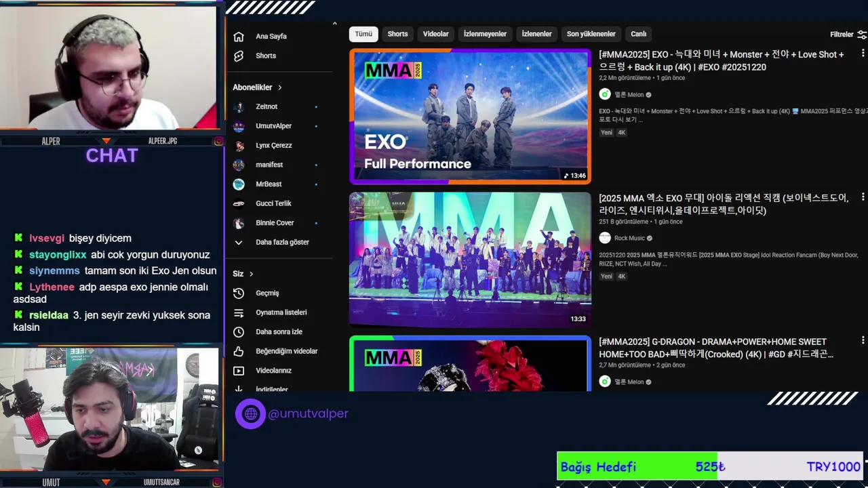Open Zeitnot channel avatar in subscriptions

[239, 106]
